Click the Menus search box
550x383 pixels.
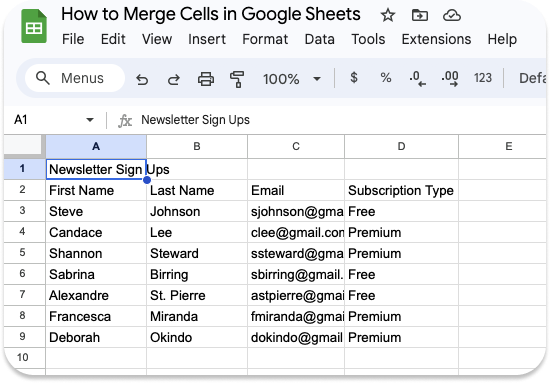[x=75, y=78]
